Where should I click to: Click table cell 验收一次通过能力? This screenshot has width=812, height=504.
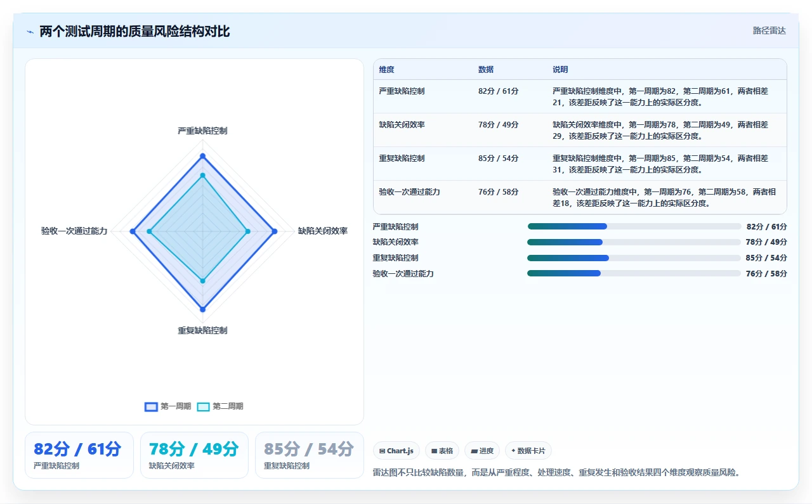(409, 192)
